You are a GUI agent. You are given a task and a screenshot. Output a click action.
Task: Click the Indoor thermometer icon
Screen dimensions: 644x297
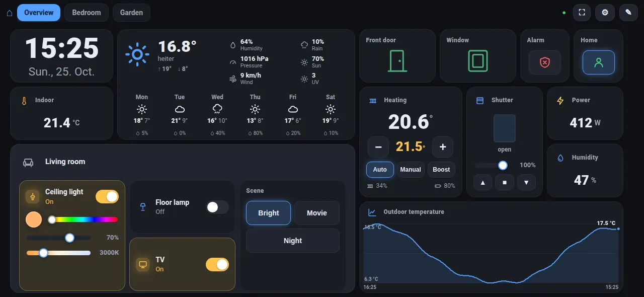[x=24, y=101]
